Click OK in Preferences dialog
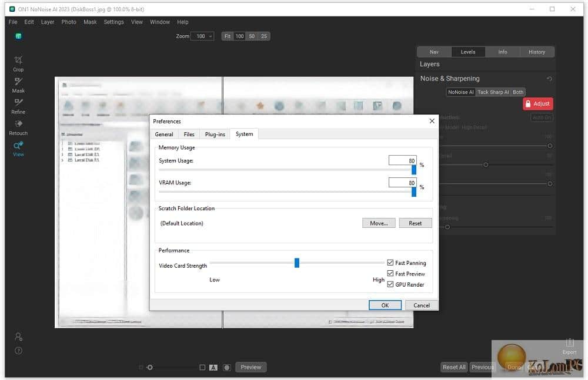This screenshot has height=380, width=588. click(385, 305)
